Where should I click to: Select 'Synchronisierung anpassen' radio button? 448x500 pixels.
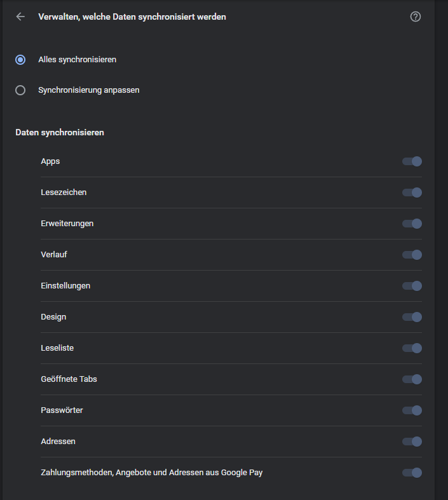(x=20, y=90)
